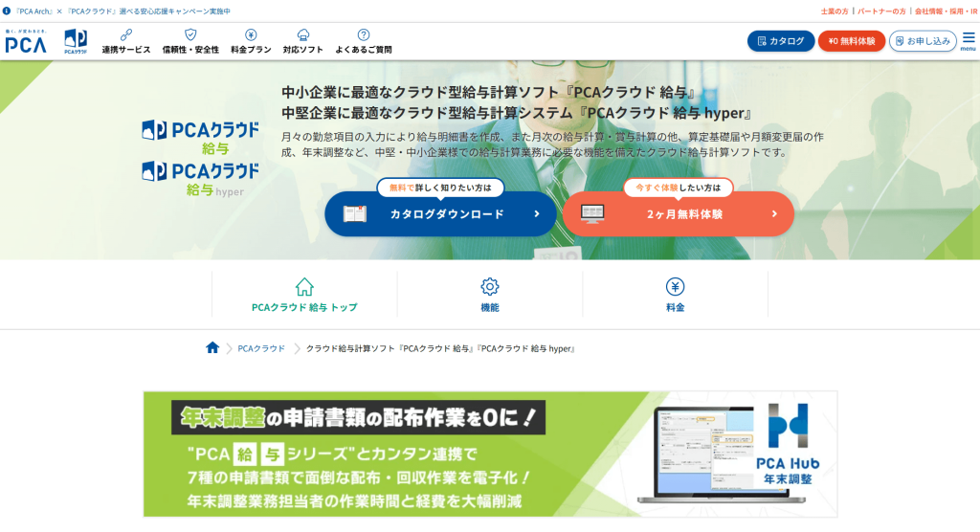Click the monitor icon on orange trial button
This screenshot has height=532, width=980.
click(591, 213)
